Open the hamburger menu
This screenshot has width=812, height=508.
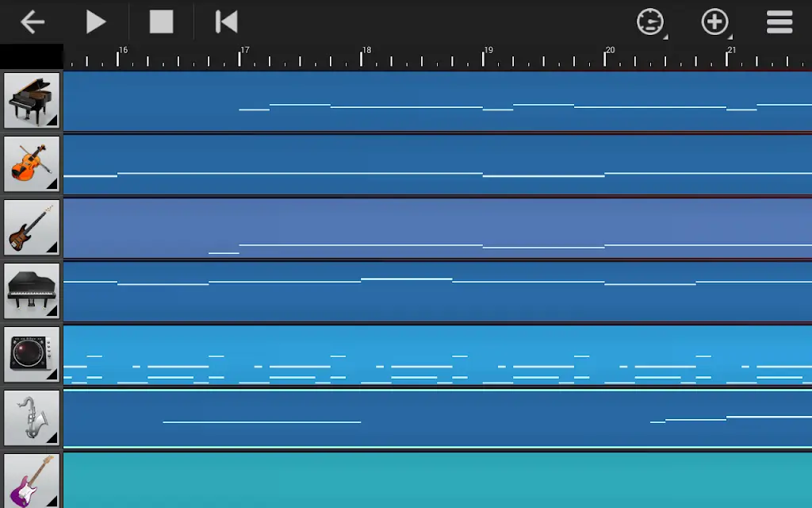(x=779, y=21)
